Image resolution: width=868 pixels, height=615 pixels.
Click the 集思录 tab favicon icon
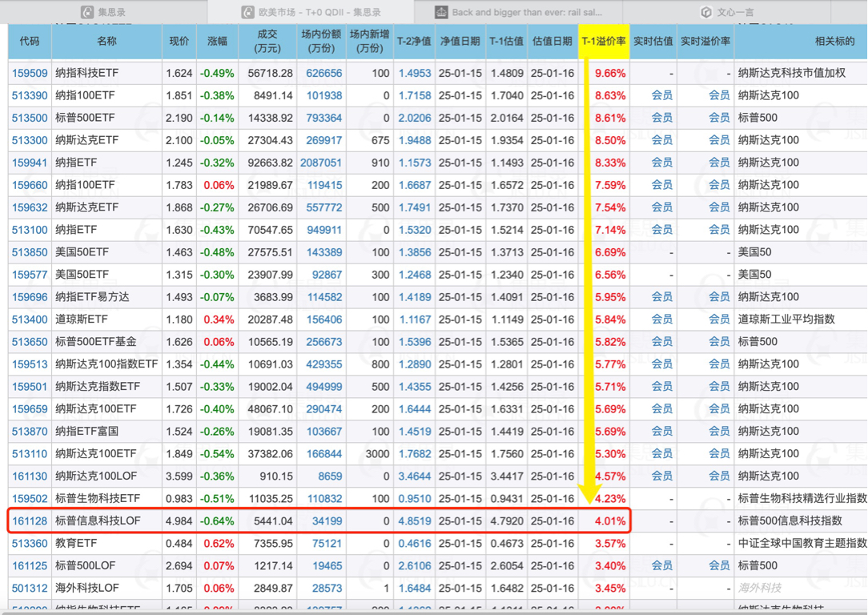click(x=87, y=12)
